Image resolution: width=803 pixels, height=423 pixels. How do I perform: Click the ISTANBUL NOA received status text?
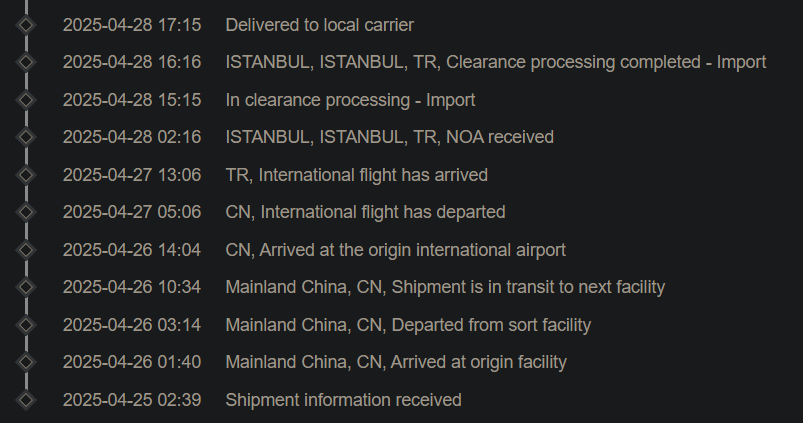pos(389,137)
